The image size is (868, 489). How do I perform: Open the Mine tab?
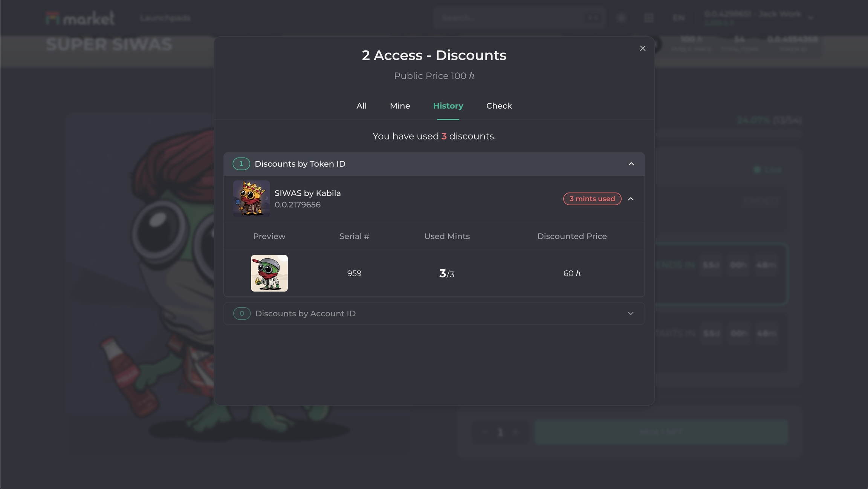coord(400,106)
